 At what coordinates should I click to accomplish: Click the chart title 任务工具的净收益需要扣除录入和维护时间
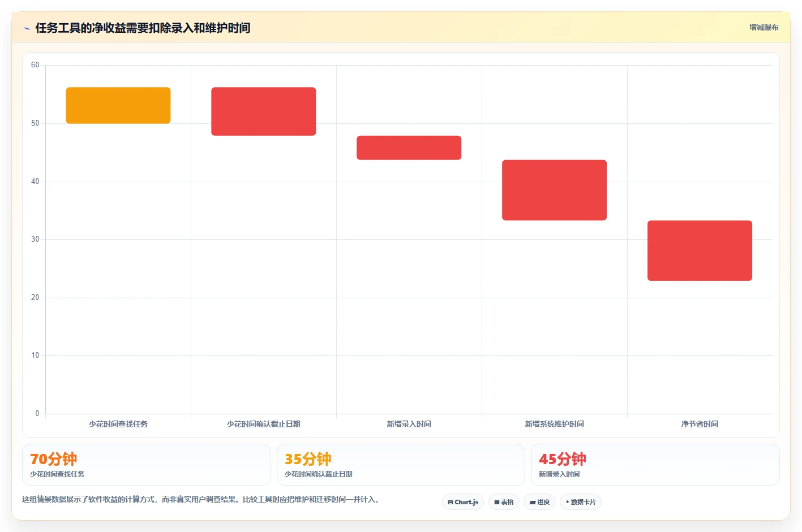(143, 28)
